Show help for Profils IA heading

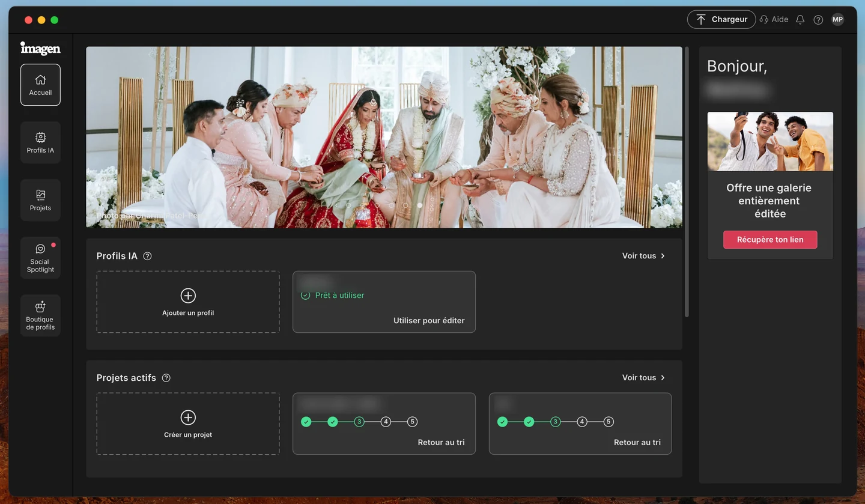[147, 256]
